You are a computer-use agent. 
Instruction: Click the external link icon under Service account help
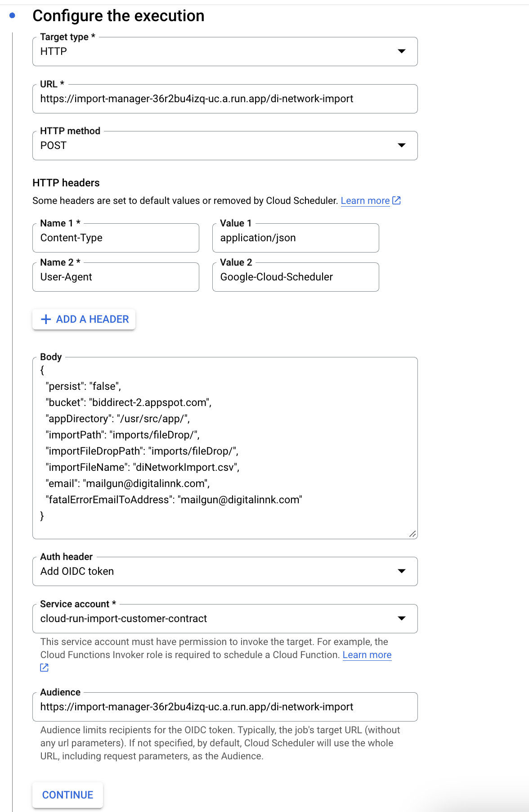point(44,668)
